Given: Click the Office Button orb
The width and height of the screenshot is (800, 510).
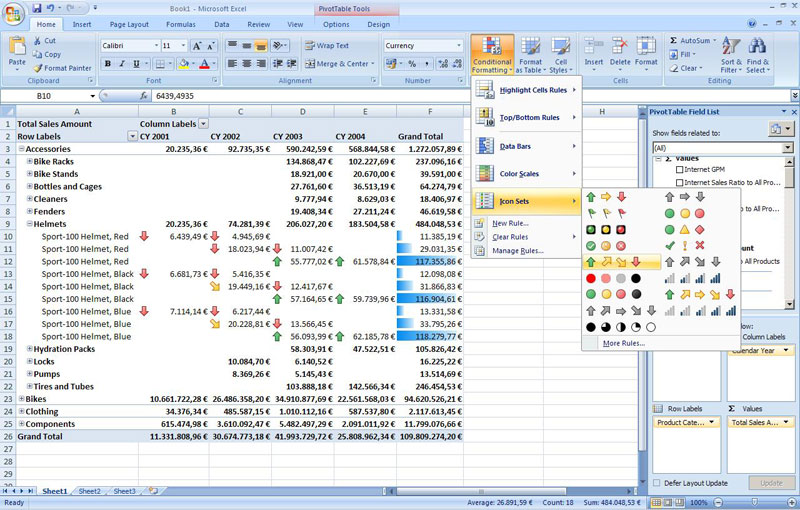Looking at the screenshot, I should click(x=13, y=14).
